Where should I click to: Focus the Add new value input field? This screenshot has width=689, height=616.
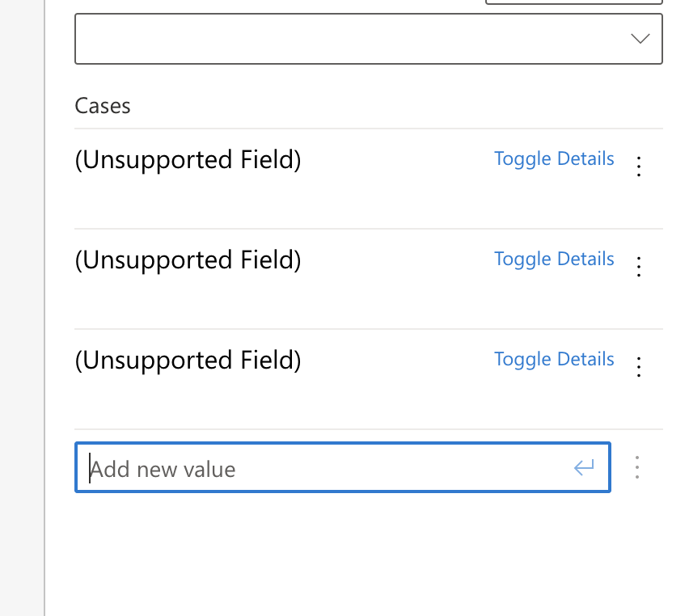pyautogui.click(x=323, y=469)
